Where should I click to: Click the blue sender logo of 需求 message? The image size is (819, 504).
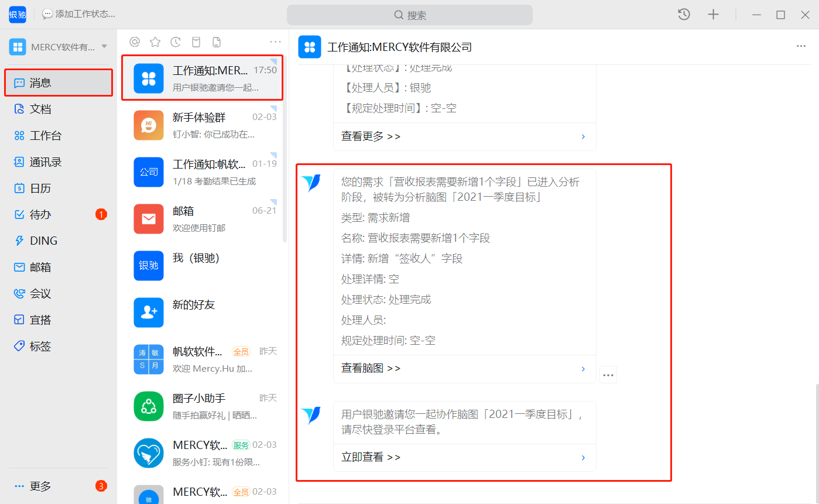pos(311,183)
